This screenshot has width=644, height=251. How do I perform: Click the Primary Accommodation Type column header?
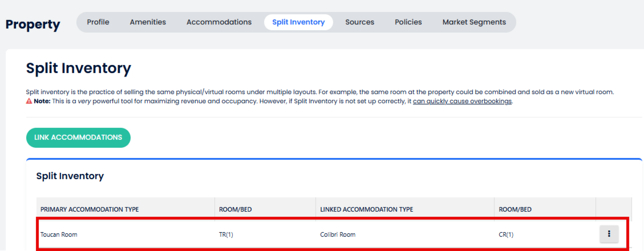90,209
